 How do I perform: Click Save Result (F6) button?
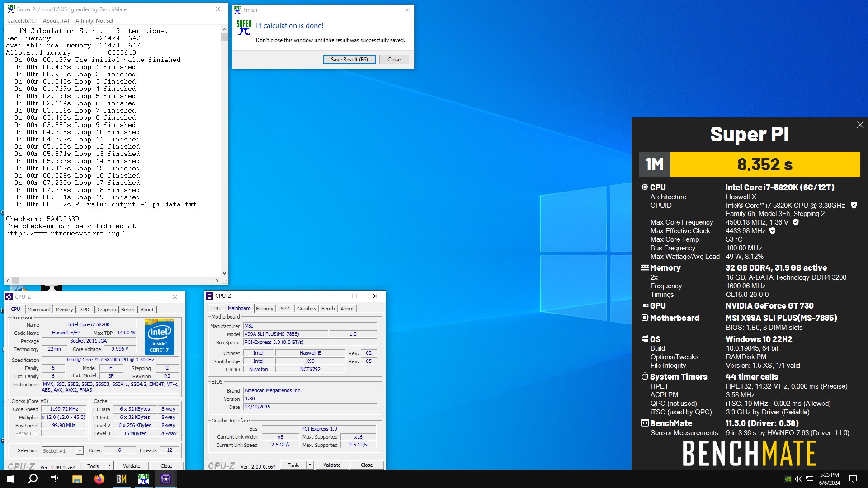pos(349,59)
